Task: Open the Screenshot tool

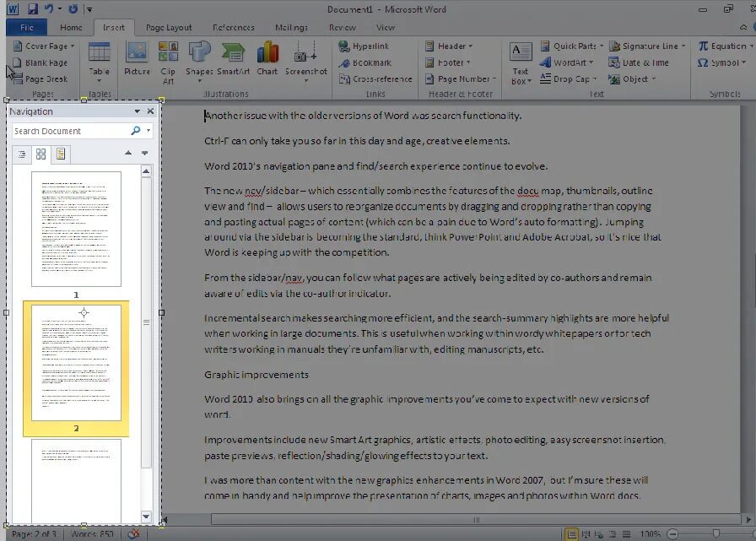Action: [305, 62]
